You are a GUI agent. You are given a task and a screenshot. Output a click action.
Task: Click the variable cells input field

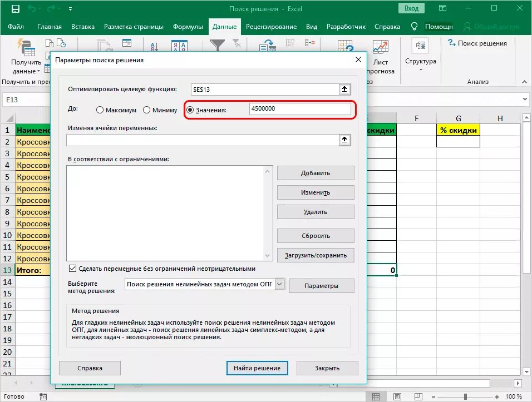(x=203, y=140)
